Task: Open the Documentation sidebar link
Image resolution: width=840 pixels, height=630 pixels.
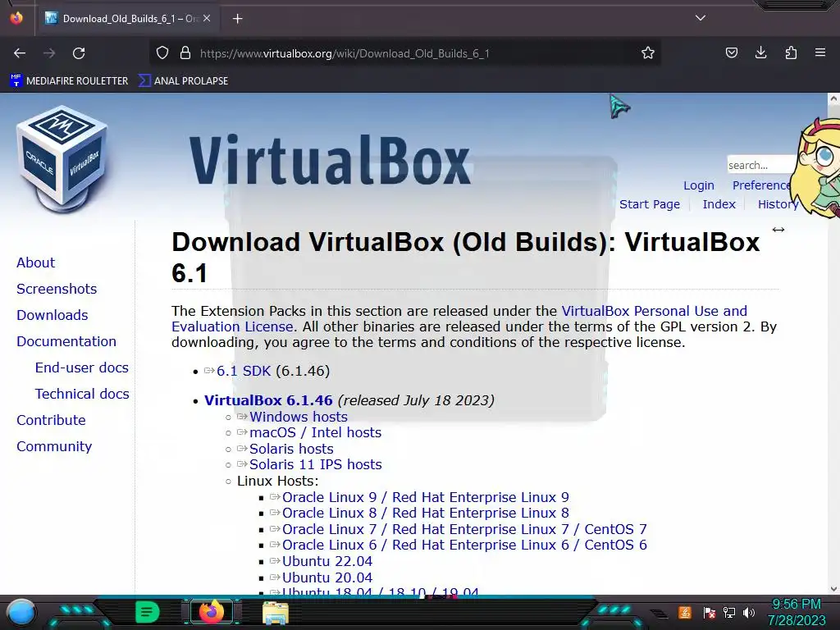Action: click(x=66, y=341)
